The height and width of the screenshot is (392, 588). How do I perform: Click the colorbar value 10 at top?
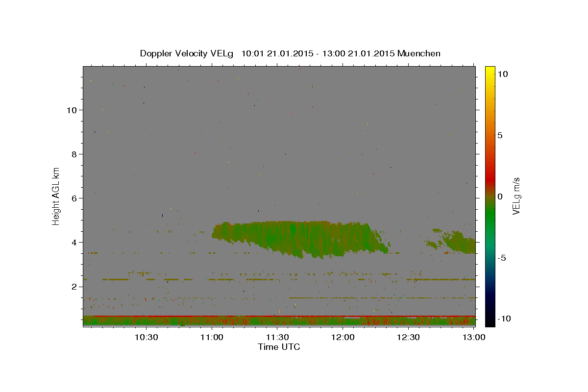point(502,73)
